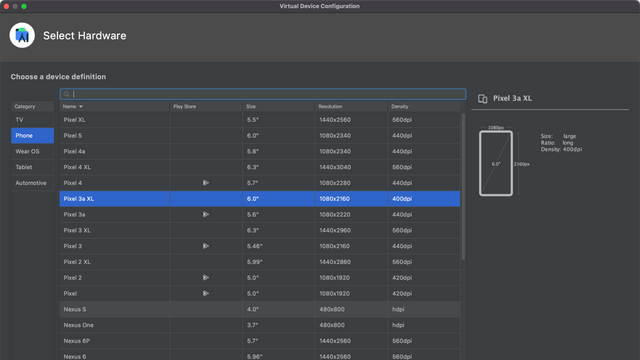Viewport: 640px width, 360px height.
Task: Click the 5.5" size of Pixel XL
Action: [253, 120]
